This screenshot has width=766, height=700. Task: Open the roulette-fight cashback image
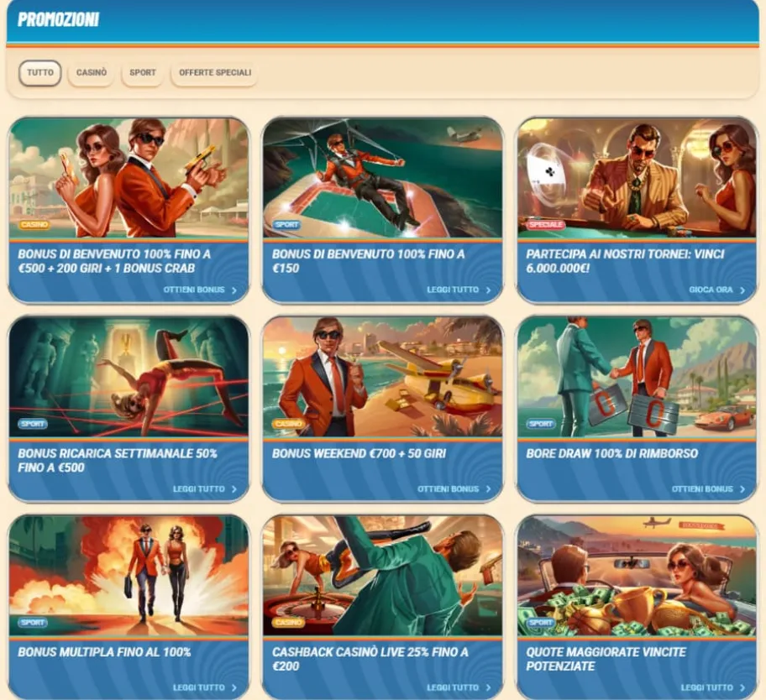[382, 576]
